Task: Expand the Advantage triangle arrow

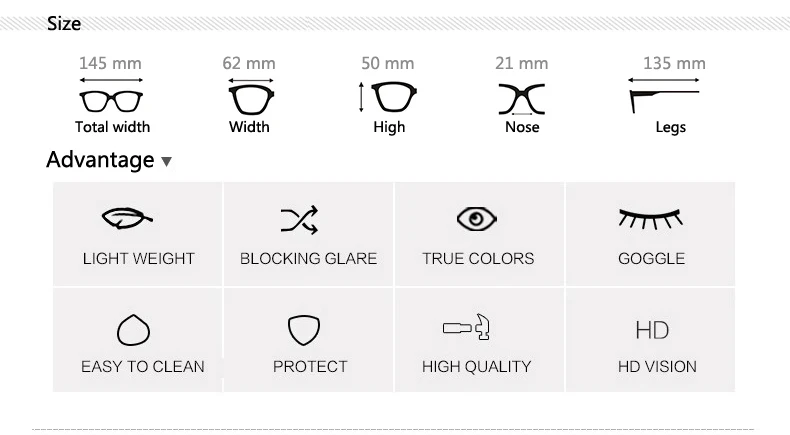Action: click(166, 162)
